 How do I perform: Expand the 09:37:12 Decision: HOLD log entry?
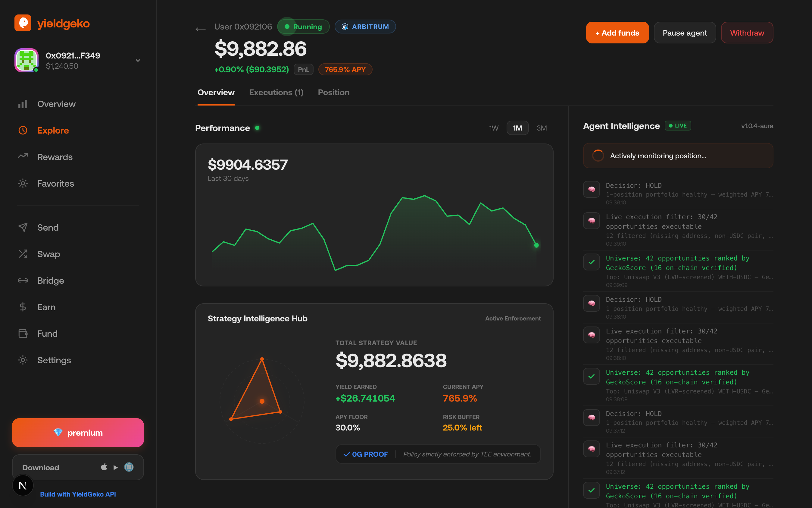pyautogui.click(x=678, y=421)
